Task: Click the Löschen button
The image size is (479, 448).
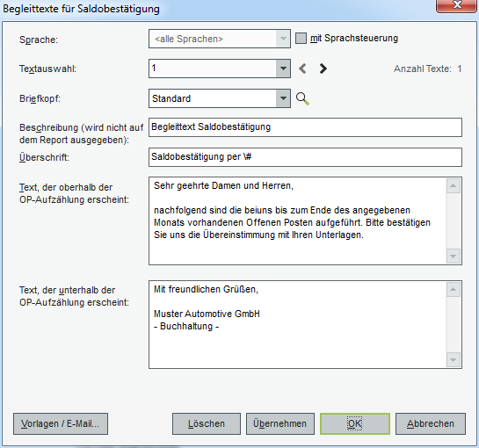Action: 207,423
